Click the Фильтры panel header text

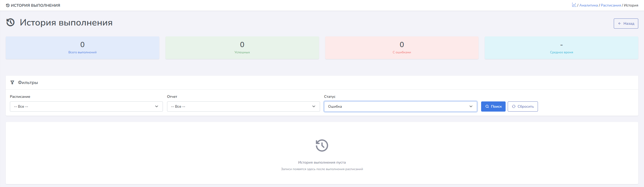[28, 82]
